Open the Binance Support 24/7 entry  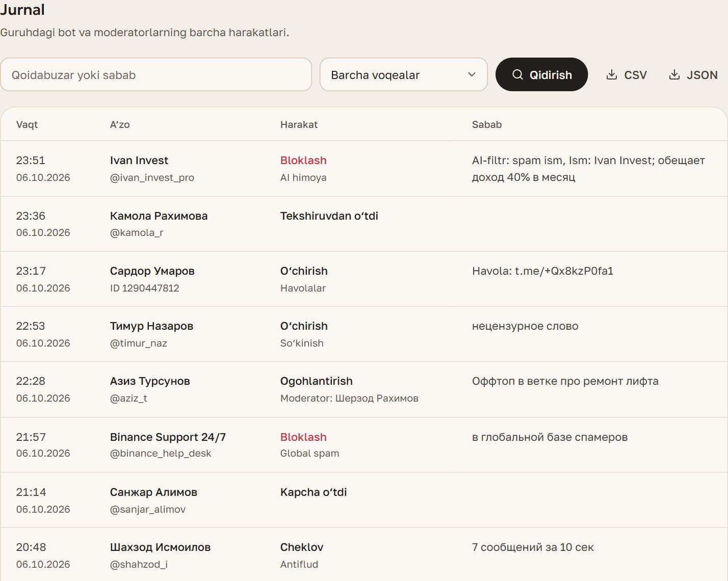click(364, 445)
